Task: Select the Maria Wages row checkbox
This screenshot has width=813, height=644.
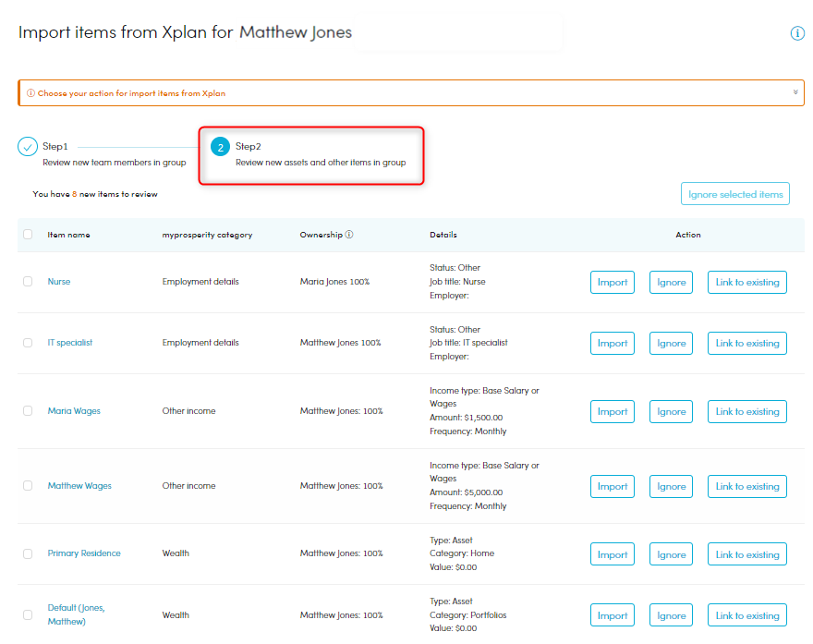Action: (x=28, y=411)
